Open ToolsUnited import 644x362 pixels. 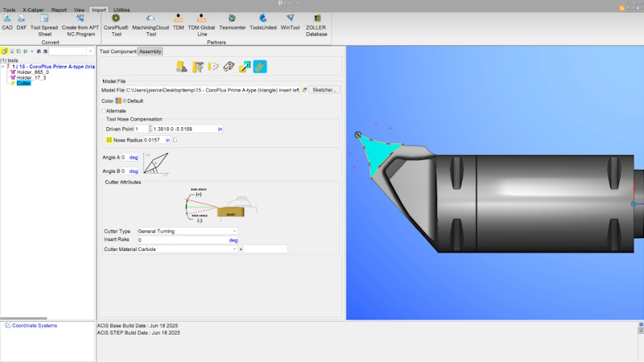[263, 22]
